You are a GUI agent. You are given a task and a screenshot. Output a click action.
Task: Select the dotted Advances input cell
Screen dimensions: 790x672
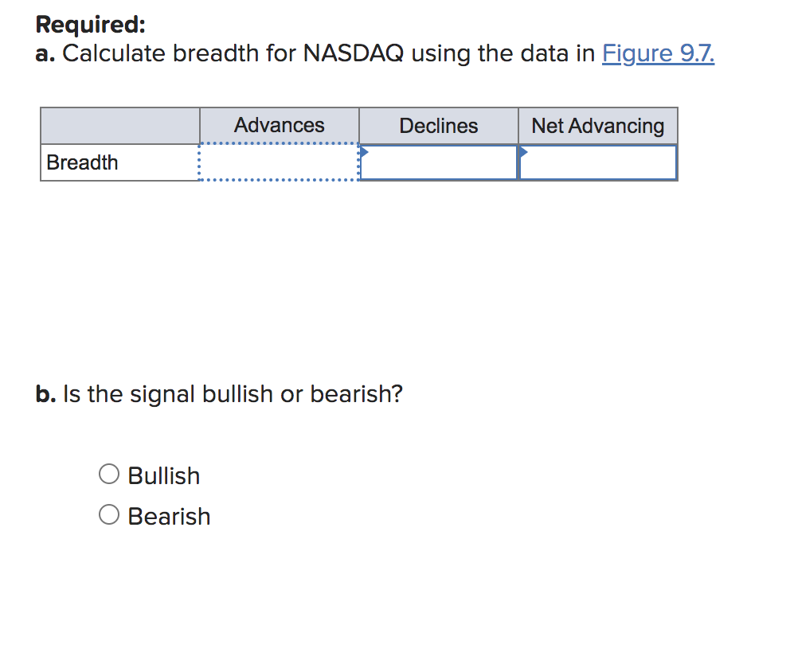pos(279,162)
